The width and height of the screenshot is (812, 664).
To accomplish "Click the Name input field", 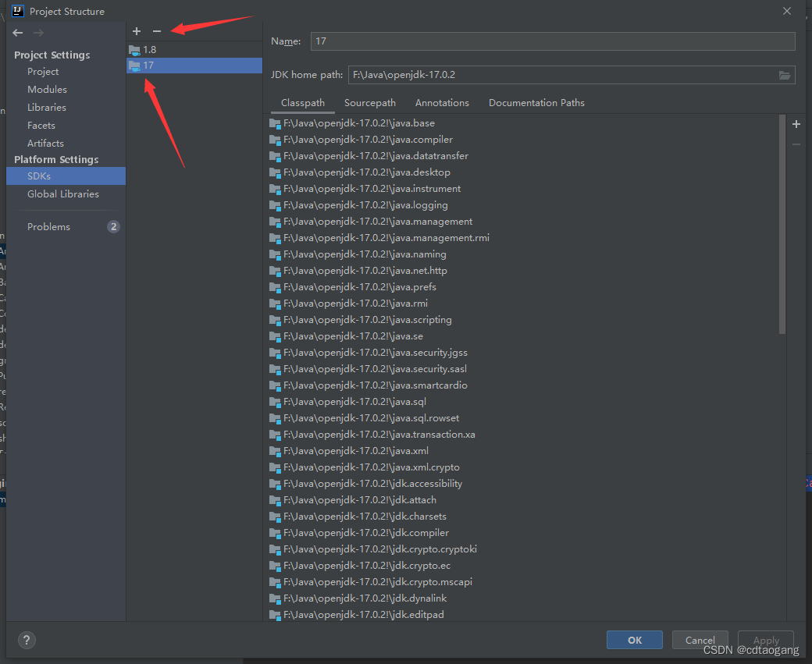I will 553,41.
